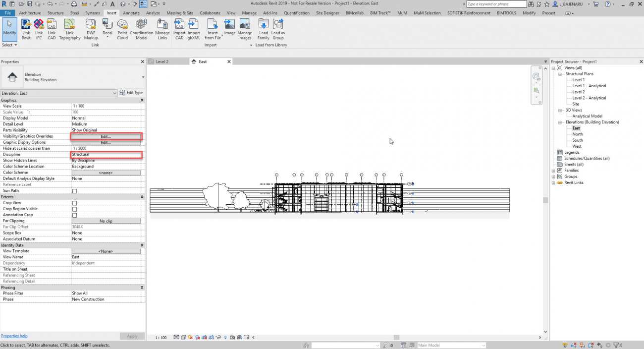This screenshot has width=644, height=349.
Task: Check the Annotation Crop checkbox
Action: pos(75,215)
